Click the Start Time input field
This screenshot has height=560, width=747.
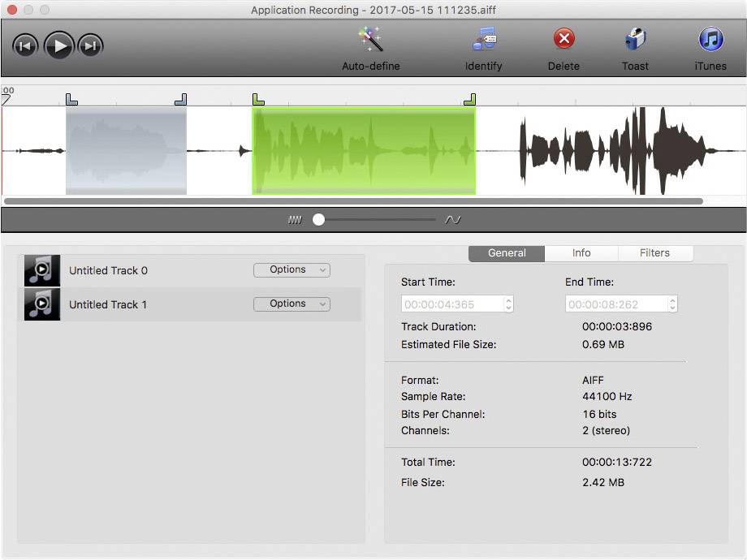coord(452,304)
